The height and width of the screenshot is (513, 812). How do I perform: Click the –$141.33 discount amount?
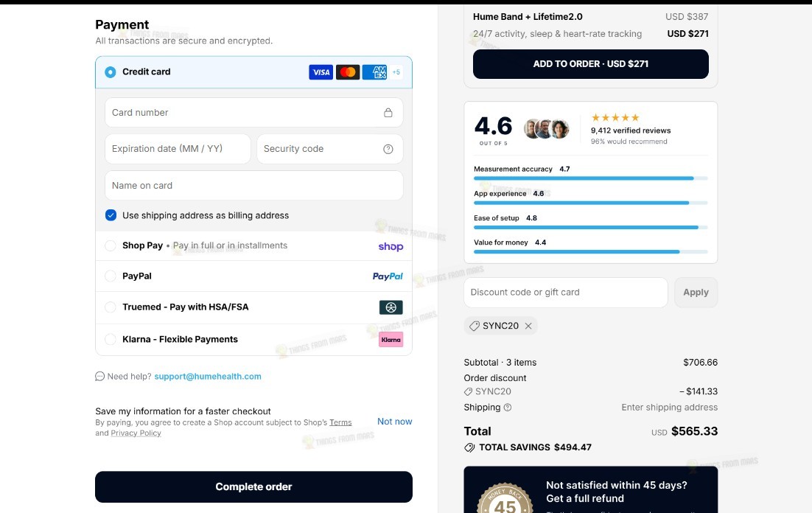[x=699, y=391]
